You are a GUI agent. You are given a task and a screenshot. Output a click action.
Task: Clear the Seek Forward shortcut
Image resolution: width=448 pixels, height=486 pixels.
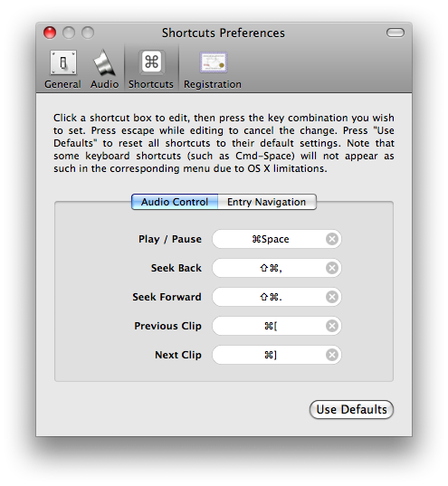[x=332, y=297]
